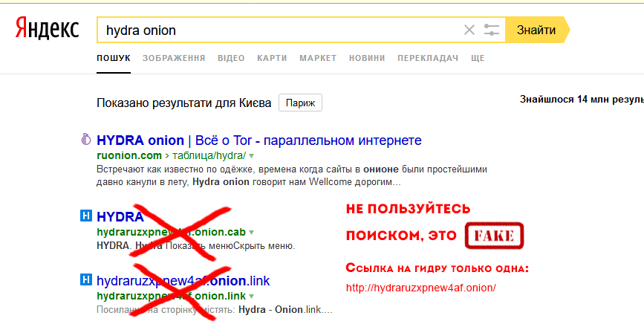Select the Пошук tab
This screenshot has width=644, height=330.
[x=114, y=59]
